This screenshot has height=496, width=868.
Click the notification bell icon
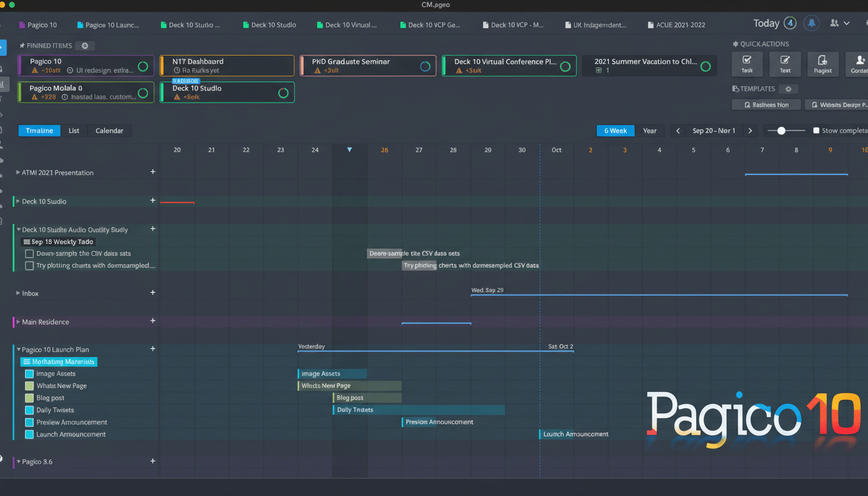811,23
